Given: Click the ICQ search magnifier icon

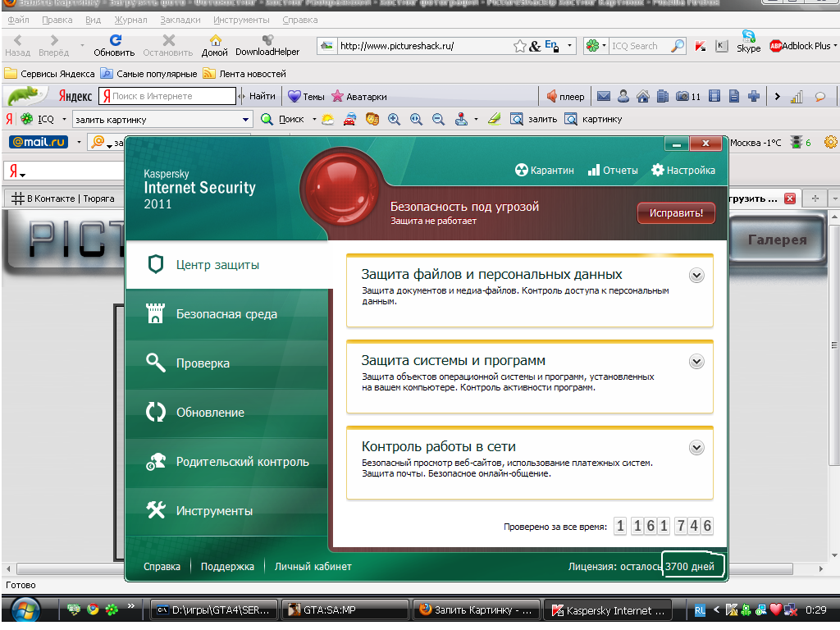Looking at the screenshot, I should (x=678, y=46).
